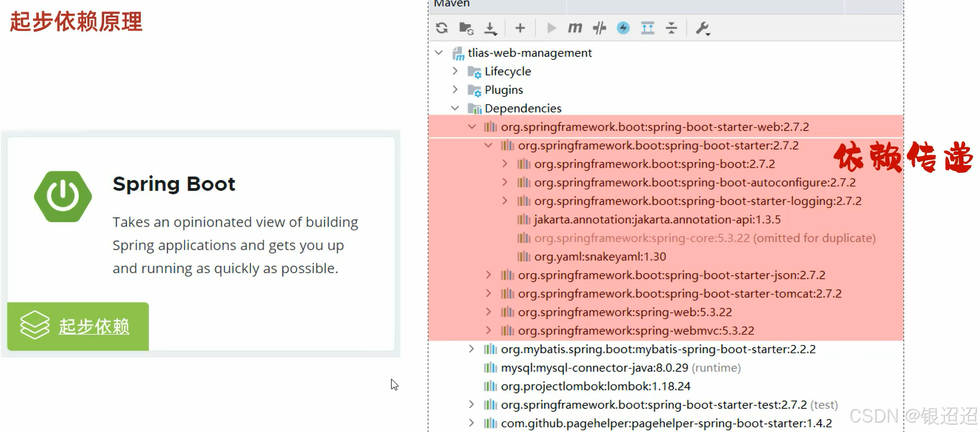Click the Reload All Maven Projects icon
Screen dimensions: 980x432
pyautogui.click(x=442, y=28)
